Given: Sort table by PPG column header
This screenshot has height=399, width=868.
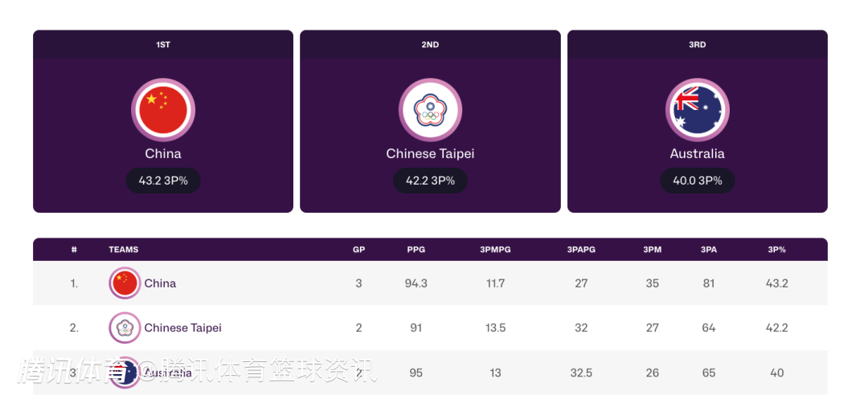Looking at the screenshot, I should pos(416,249).
